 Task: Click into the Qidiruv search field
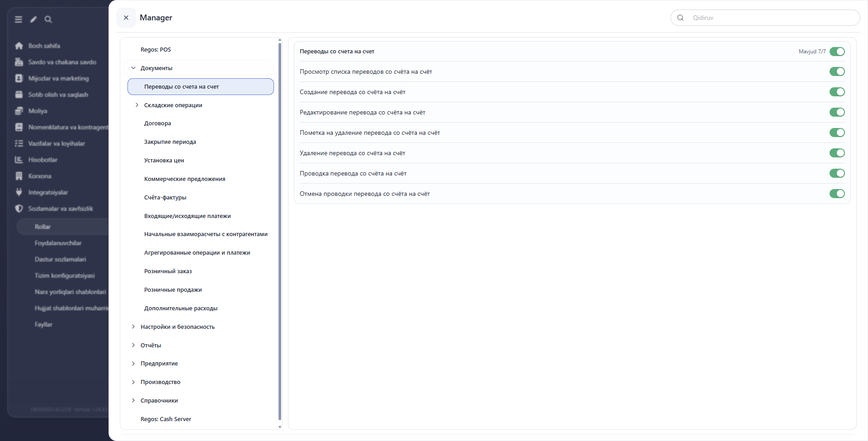tap(765, 18)
